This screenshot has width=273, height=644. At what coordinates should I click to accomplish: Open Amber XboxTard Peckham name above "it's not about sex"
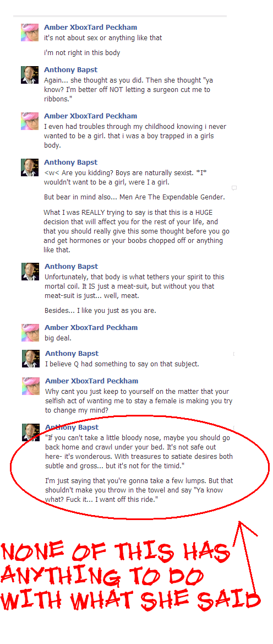pyautogui.click(x=91, y=28)
